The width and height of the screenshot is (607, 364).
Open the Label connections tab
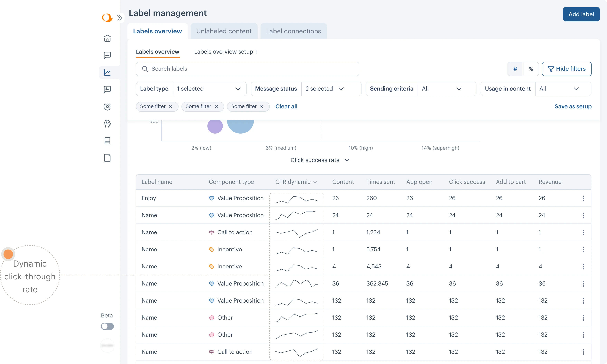[294, 31]
